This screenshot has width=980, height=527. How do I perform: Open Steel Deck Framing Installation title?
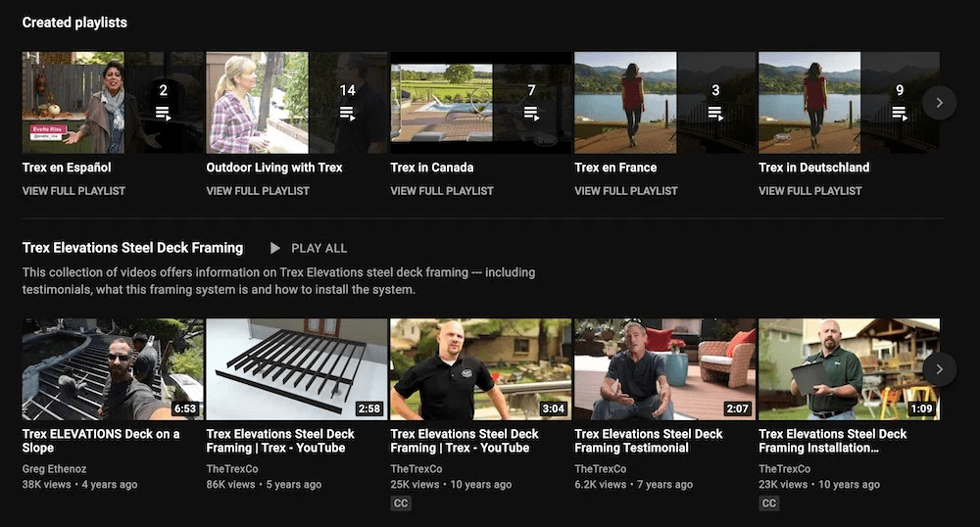point(832,441)
